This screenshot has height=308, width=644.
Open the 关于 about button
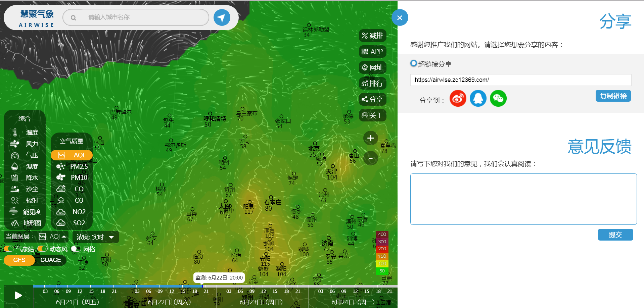click(372, 115)
